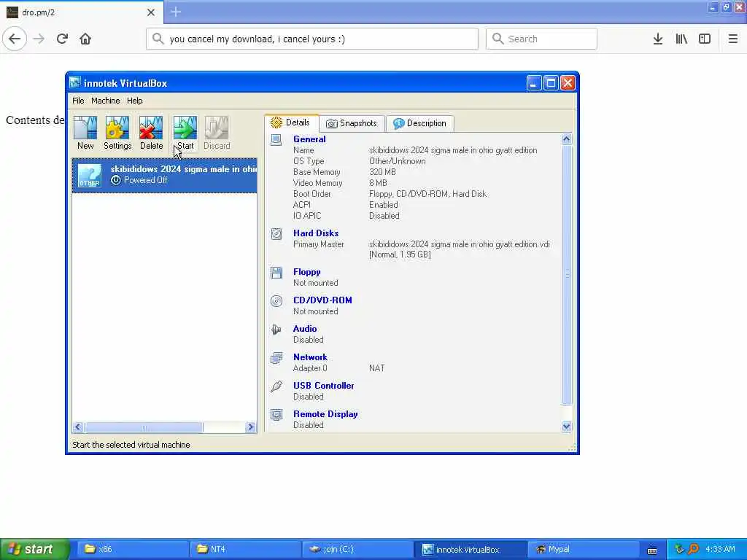
Task: Open the Floppy settings link
Action: point(307,272)
